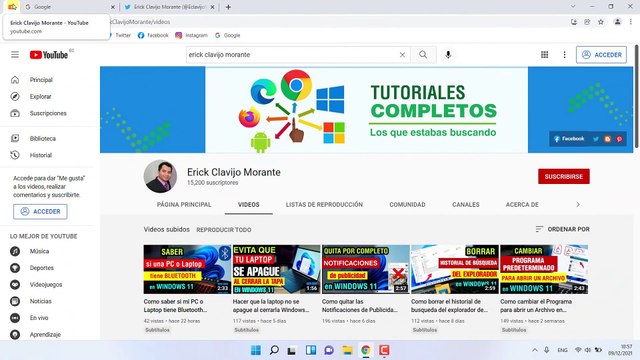
Task: Open Chrome tab search dropdown arrow
Action: click(573, 7)
